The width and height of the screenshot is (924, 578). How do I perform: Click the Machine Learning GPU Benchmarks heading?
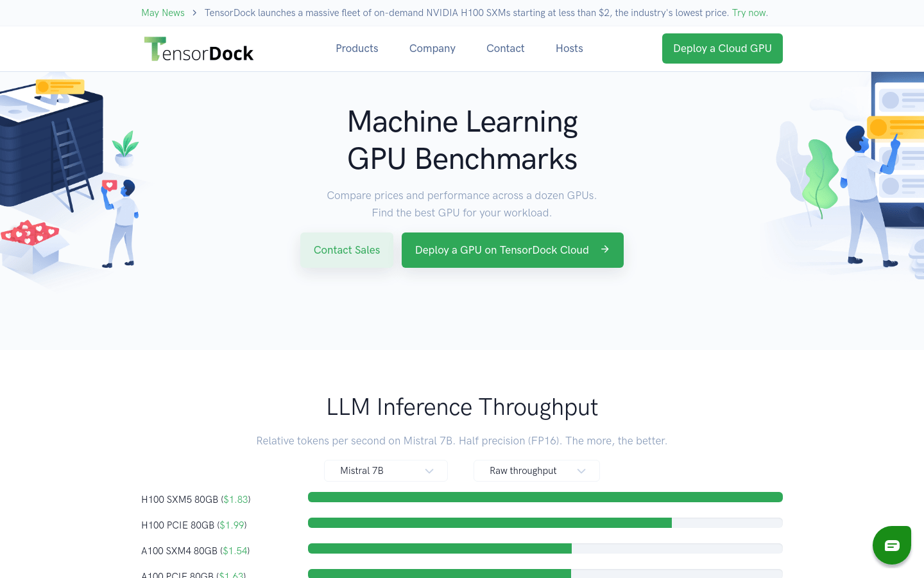[462, 140]
